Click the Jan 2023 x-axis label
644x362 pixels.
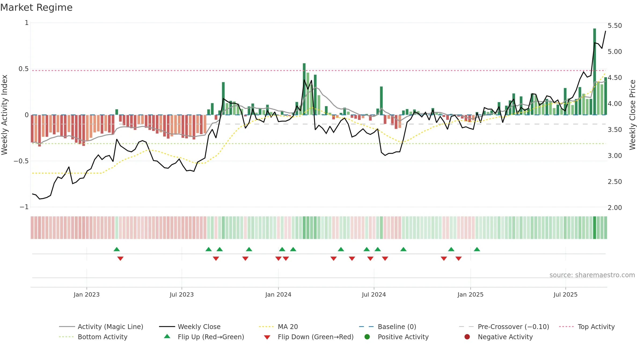(87, 294)
